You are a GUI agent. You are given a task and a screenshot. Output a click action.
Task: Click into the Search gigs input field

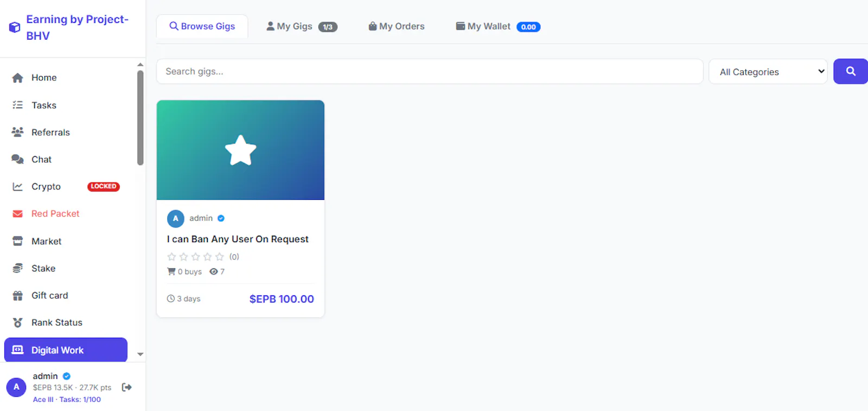tap(430, 71)
